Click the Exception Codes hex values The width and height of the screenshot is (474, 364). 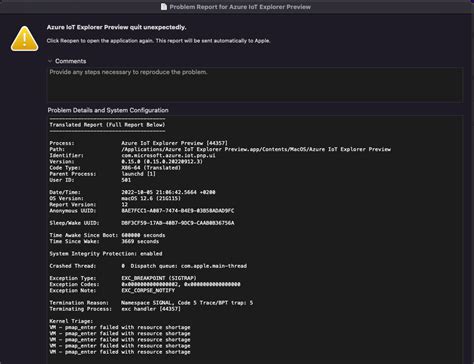181,284
